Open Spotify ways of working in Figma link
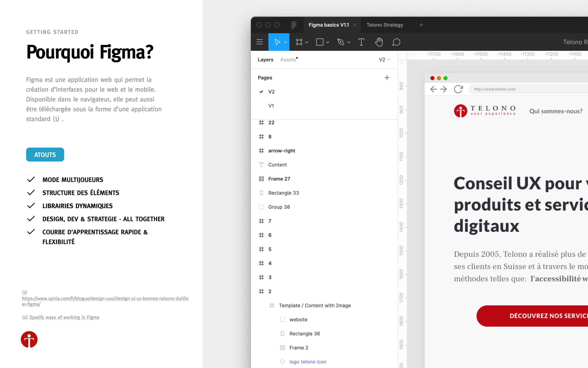 pos(64,317)
